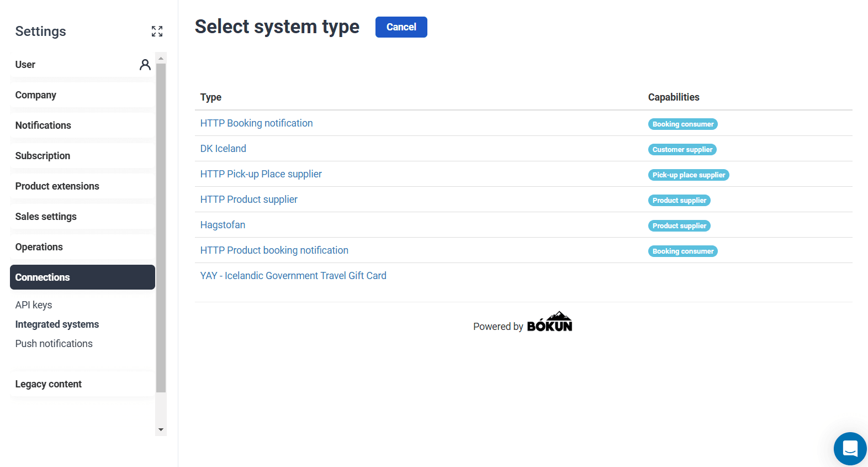Viewport: 868px width, 467px height.
Task: Open the Operations section
Action: point(82,247)
